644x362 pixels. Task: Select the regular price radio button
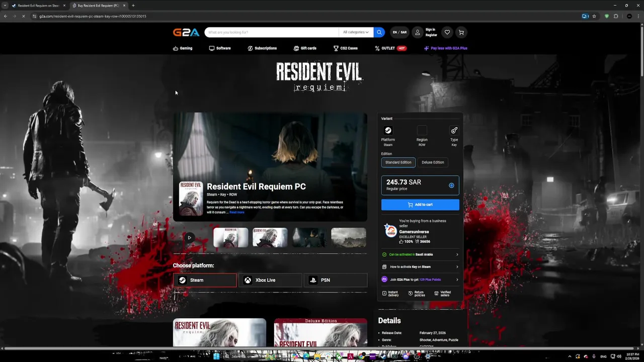tap(451, 186)
